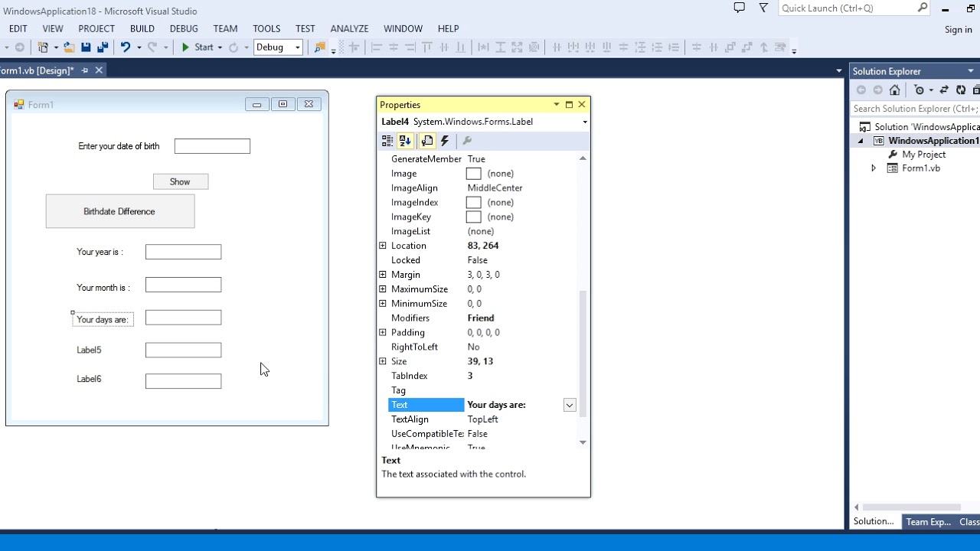Open the Text property value dropdown
The height and width of the screenshot is (551, 980).
tap(570, 405)
